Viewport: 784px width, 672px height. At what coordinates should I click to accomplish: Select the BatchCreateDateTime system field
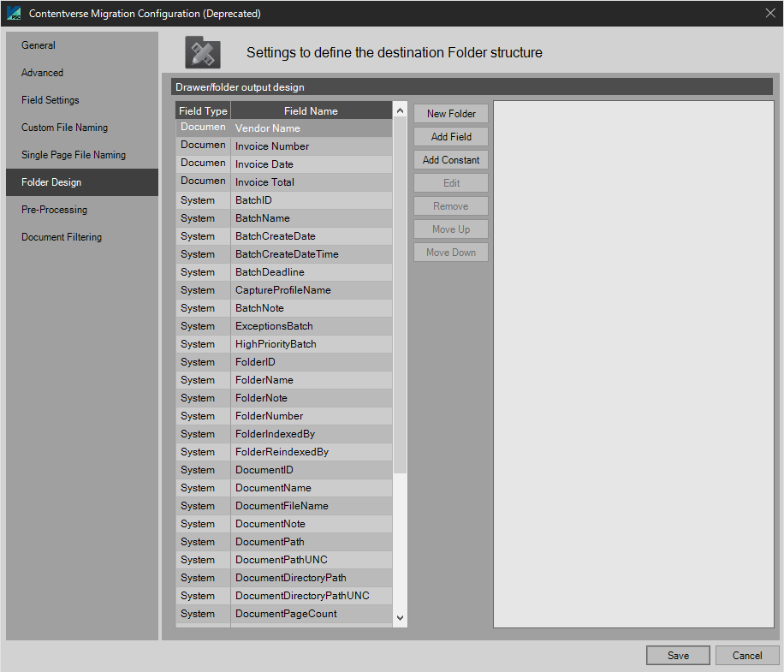click(x=283, y=254)
